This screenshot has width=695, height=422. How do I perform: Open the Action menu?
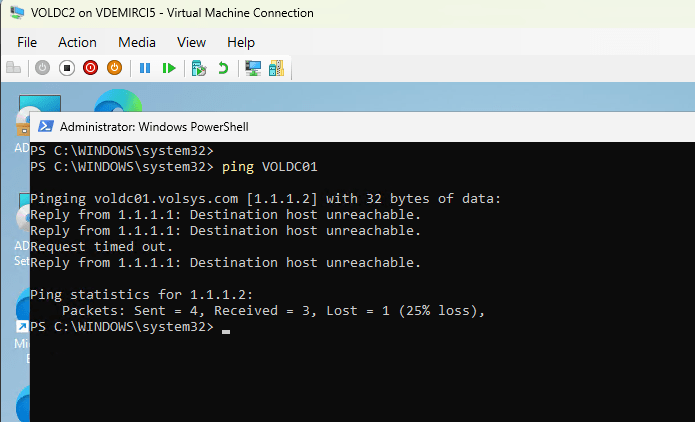(77, 42)
